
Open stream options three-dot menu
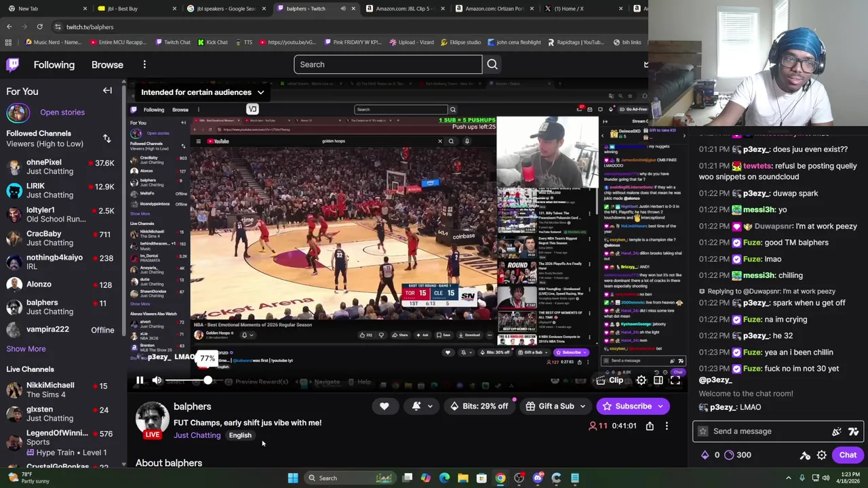667,426
